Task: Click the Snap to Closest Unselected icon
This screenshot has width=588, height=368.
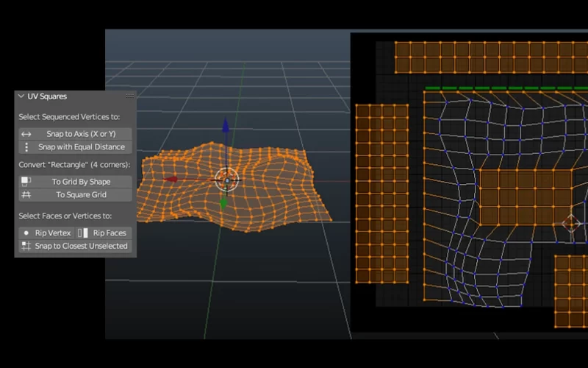Action: pos(26,246)
